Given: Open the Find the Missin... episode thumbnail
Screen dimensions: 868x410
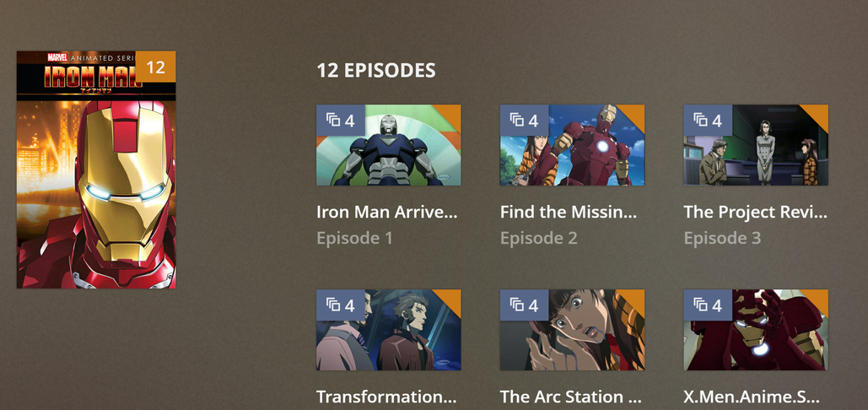Looking at the screenshot, I should point(573,145).
